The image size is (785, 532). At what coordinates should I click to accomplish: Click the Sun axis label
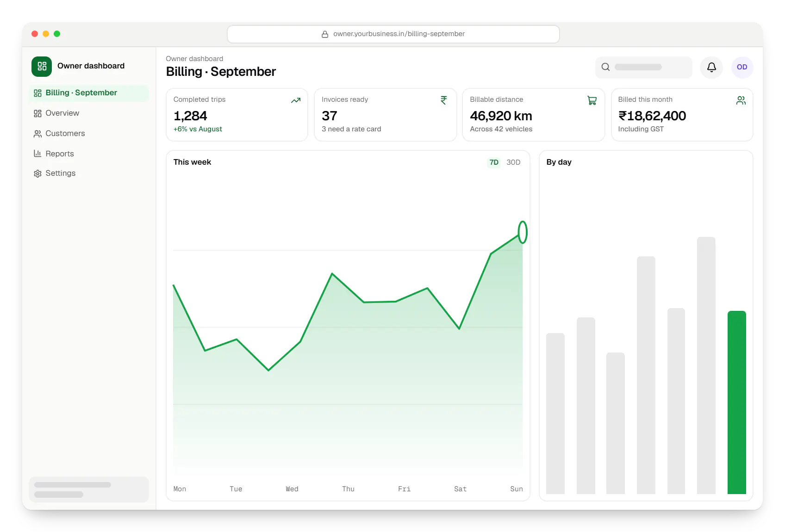(x=517, y=489)
